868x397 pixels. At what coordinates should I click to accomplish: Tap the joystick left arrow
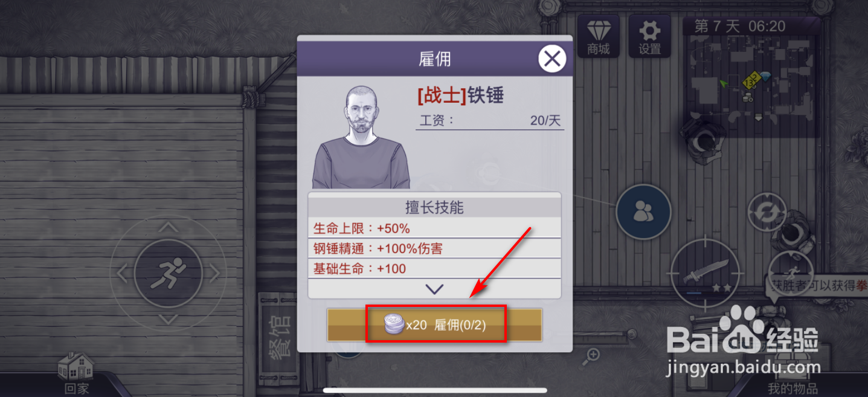(122, 274)
